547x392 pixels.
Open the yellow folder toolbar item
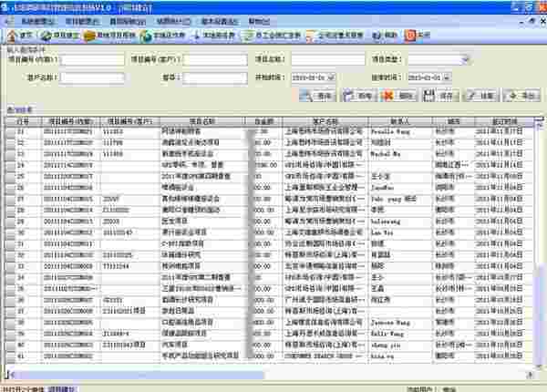coord(109,36)
